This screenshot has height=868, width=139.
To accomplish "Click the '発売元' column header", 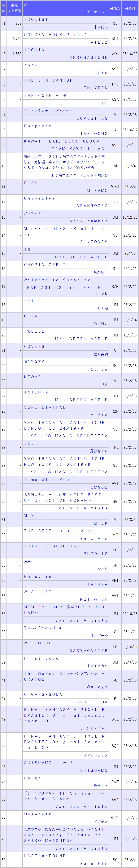I will coord(115,8).
